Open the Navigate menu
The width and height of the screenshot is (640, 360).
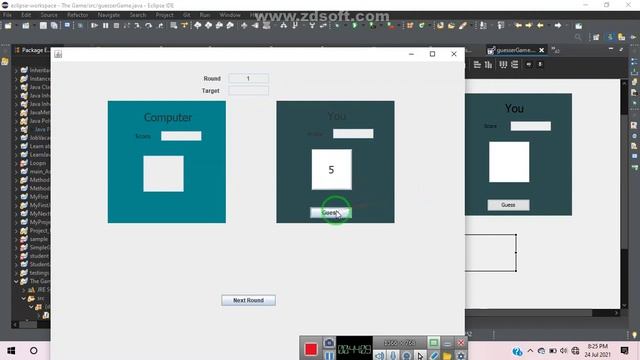point(109,15)
